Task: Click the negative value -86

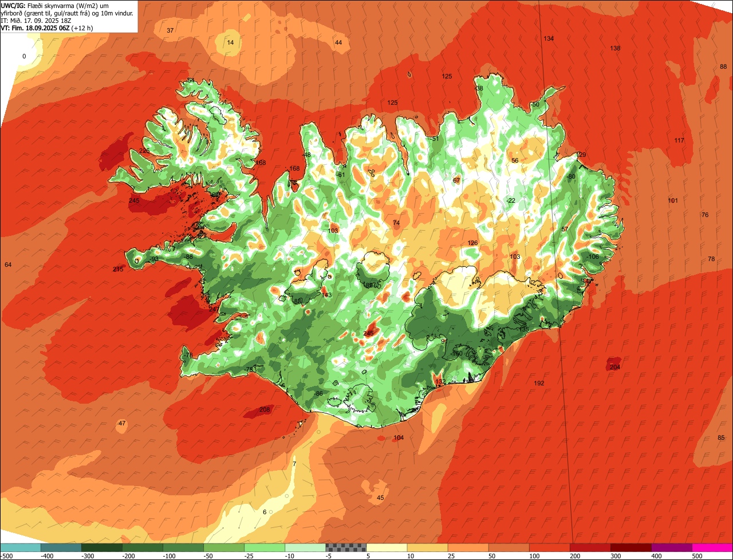Action: pyautogui.click(x=318, y=394)
